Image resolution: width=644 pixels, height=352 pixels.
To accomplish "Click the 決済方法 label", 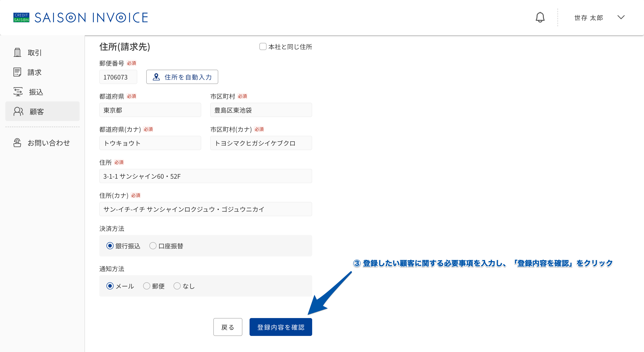I will (112, 229).
